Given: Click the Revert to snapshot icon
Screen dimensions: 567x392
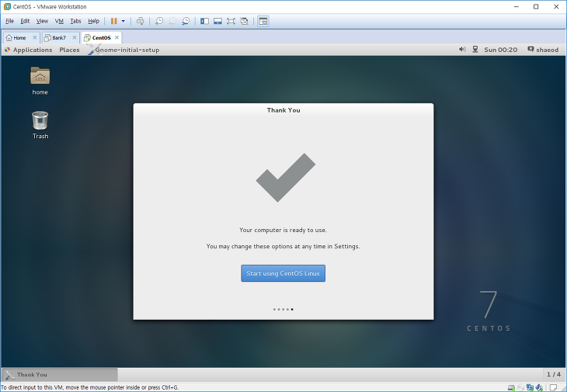Looking at the screenshot, I should click(x=172, y=21).
